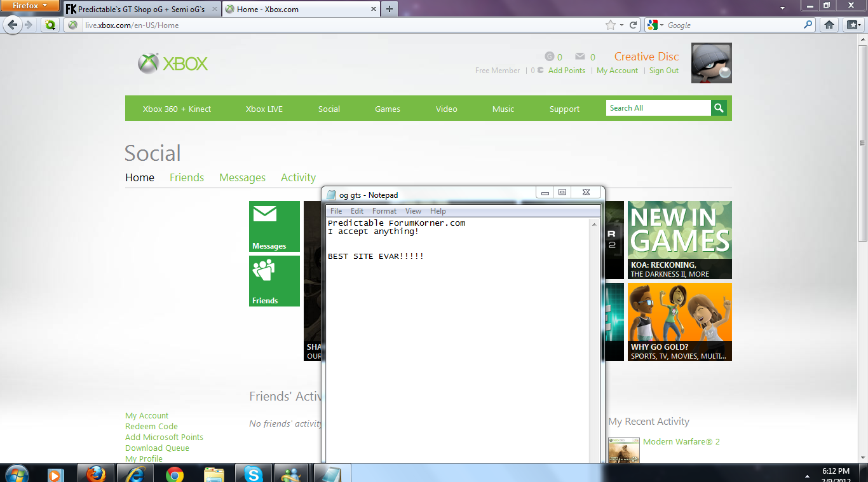Open Notepad Edit menu
The width and height of the screenshot is (868, 482).
point(357,211)
